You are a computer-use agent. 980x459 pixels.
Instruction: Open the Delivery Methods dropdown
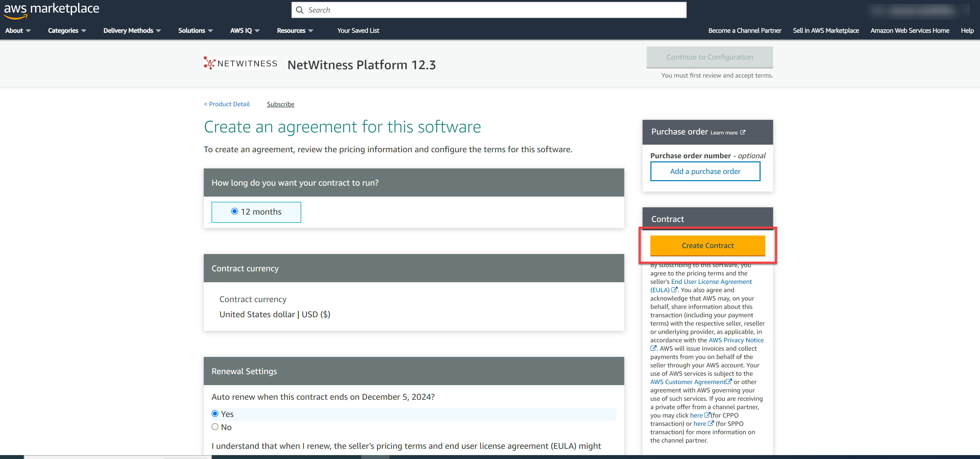pos(132,31)
